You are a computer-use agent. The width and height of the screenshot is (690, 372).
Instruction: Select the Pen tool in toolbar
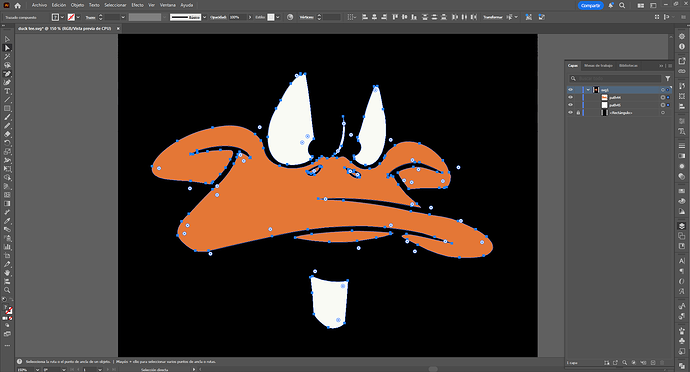(7, 74)
